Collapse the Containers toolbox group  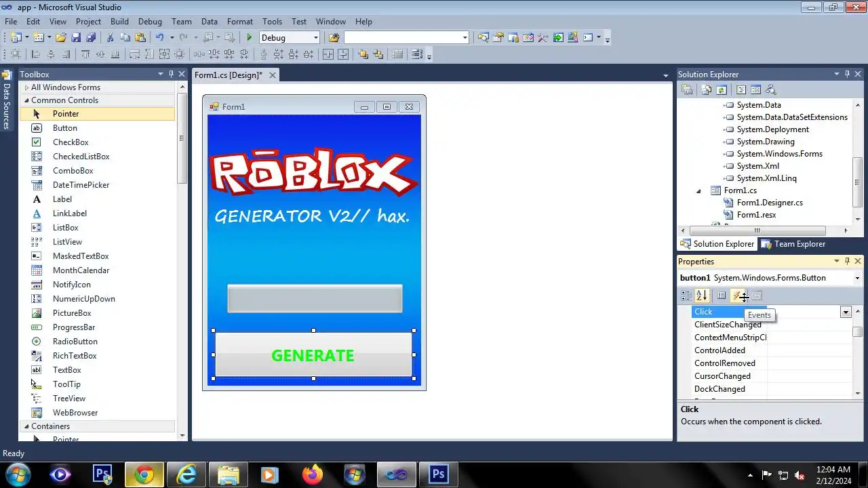pyautogui.click(x=26, y=426)
